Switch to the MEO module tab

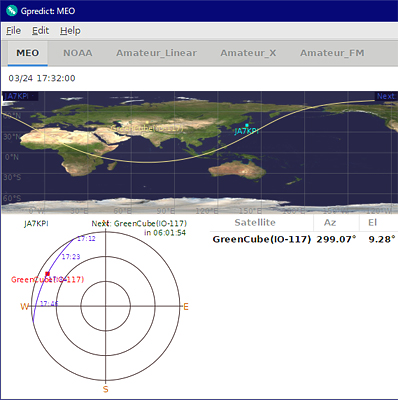tap(28, 53)
